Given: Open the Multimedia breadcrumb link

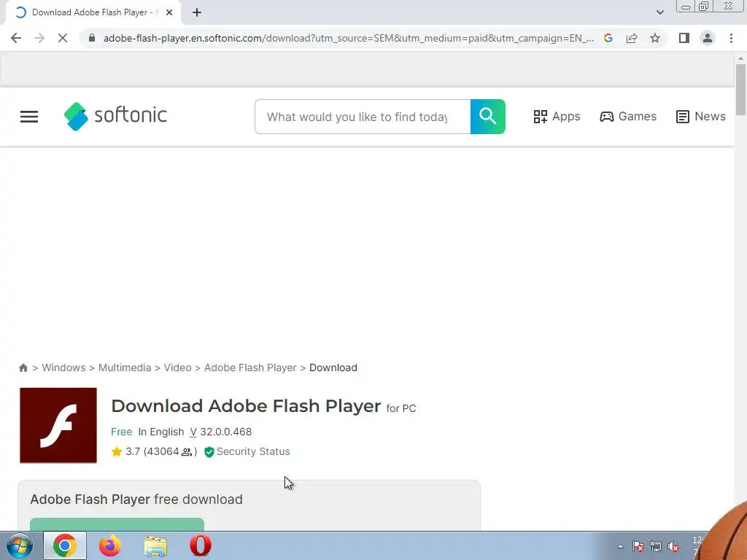Looking at the screenshot, I should click(125, 367).
